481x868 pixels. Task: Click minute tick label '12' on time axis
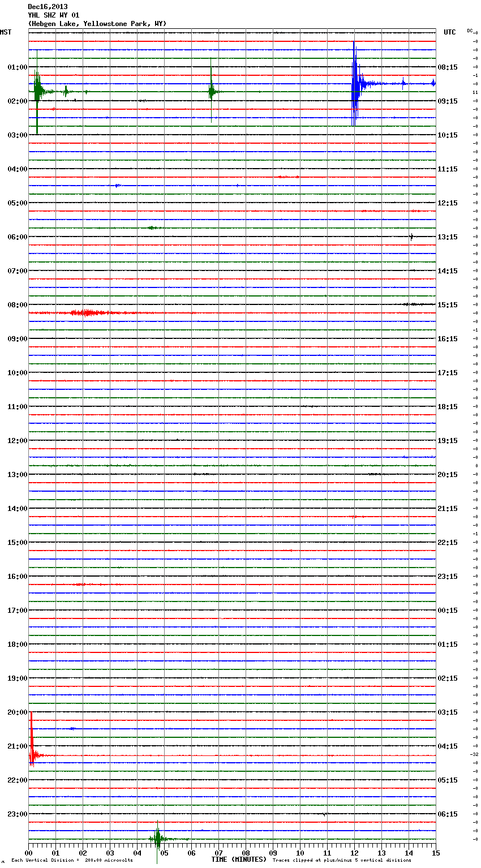354,853
